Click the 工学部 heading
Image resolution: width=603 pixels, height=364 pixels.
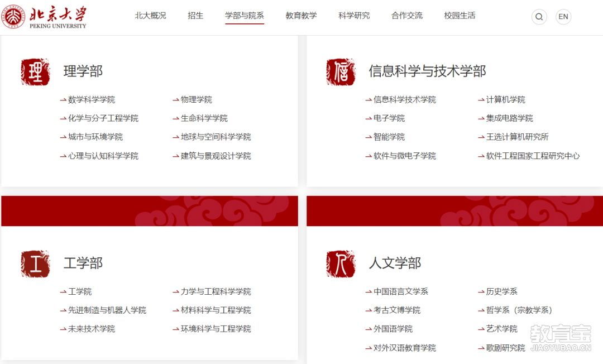tap(83, 264)
